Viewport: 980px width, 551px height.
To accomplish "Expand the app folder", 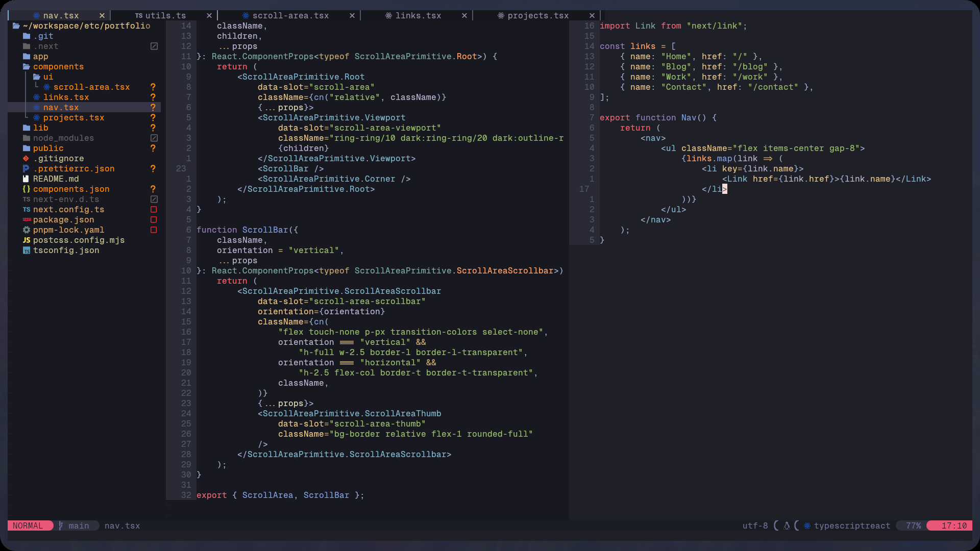I will (x=36, y=57).
